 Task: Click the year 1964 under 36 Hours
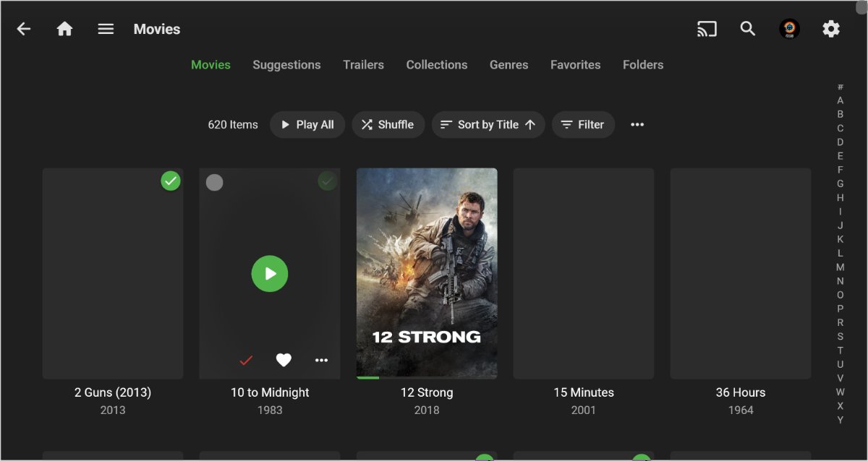(741, 410)
